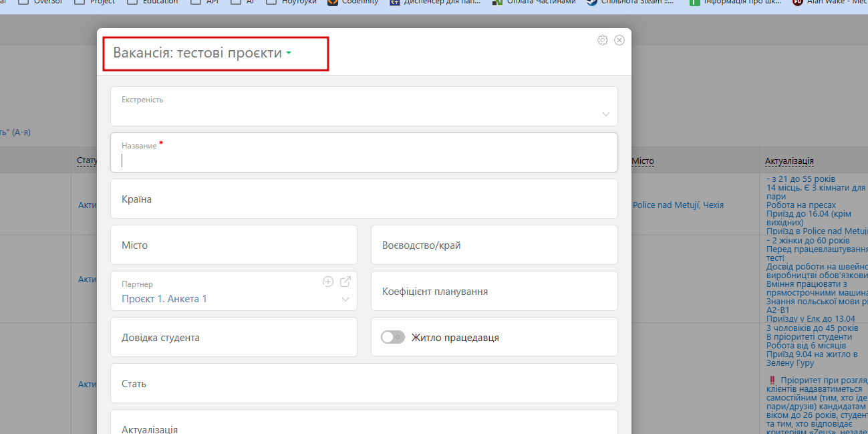Open selected partner in new window icon
Viewport: 868px width, 434px height.
[345, 282]
